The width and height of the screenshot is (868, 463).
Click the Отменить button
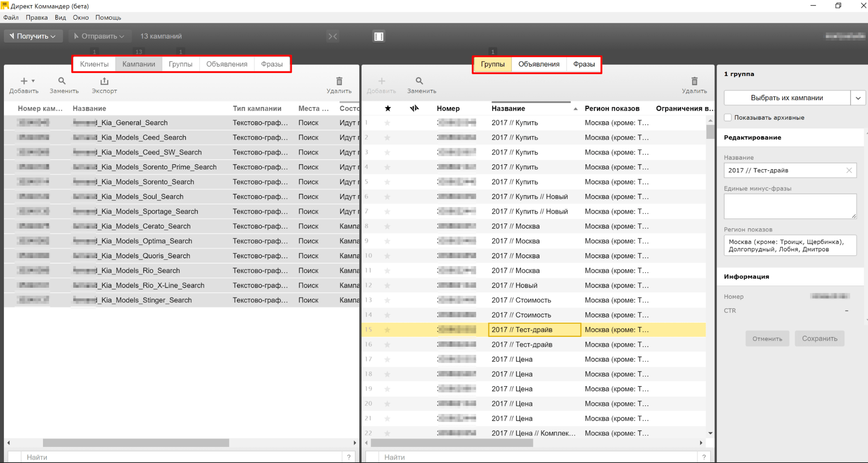767,339
